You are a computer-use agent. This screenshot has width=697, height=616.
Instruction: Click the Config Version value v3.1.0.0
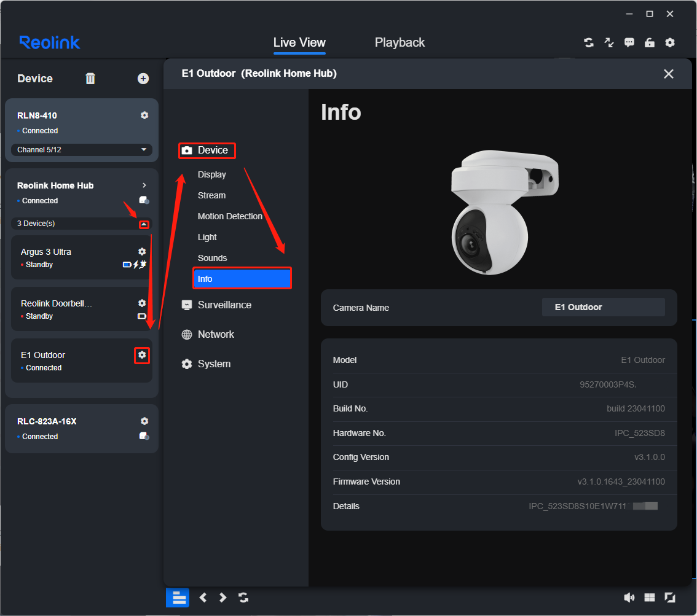(650, 458)
